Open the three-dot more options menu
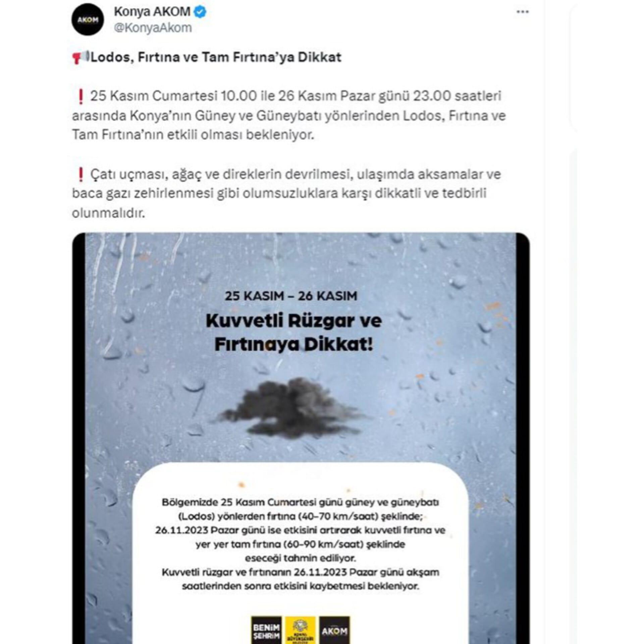This screenshot has width=644, height=644. [522, 12]
